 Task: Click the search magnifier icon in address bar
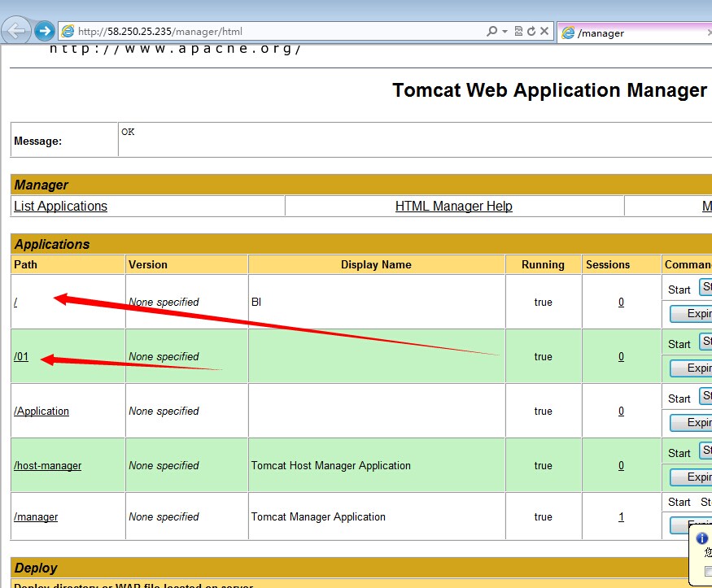pos(491,31)
